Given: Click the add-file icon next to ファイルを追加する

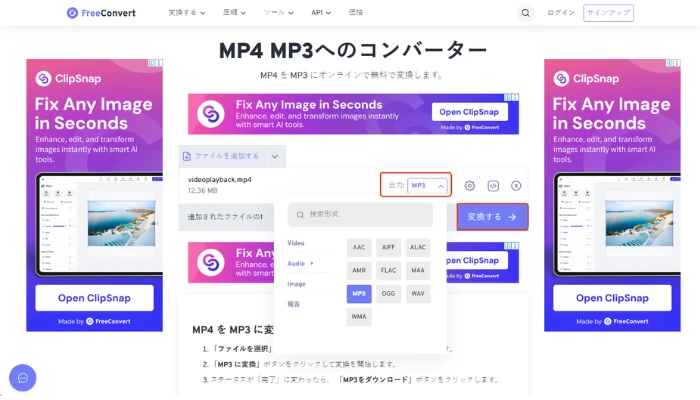Looking at the screenshot, I should click(x=187, y=156).
